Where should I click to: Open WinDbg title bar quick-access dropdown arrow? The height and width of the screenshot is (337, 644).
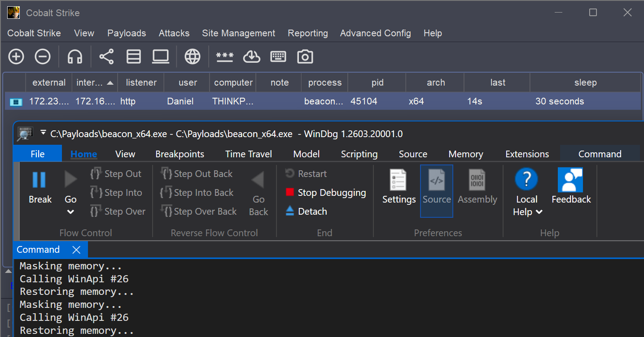pyautogui.click(x=43, y=133)
